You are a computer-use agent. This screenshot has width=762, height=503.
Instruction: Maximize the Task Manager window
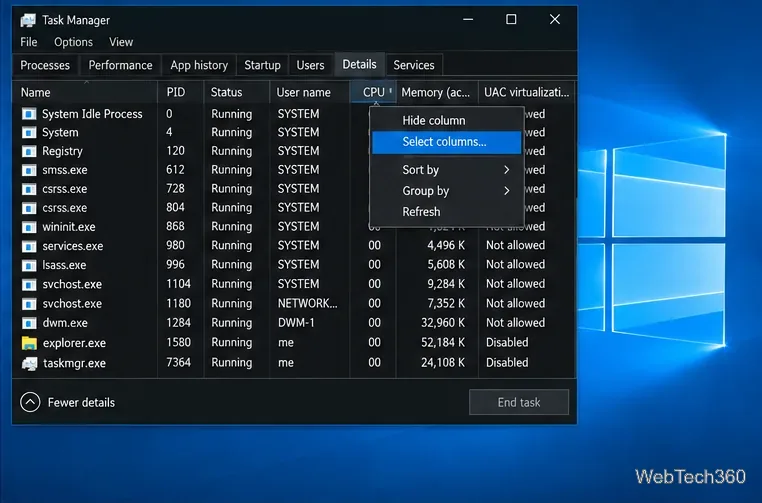tap(511, 19)
